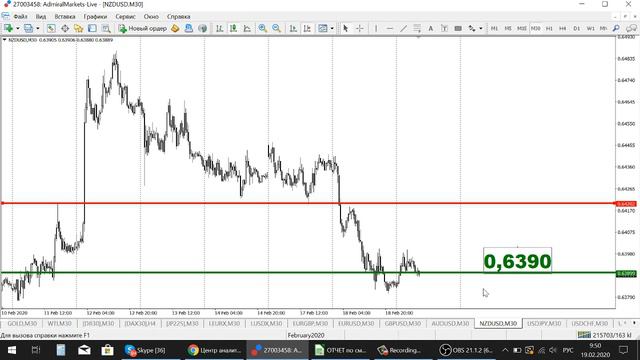
Task: Select the H1 timeframe button
Action: pyautogui.click(x=549, y=28)
